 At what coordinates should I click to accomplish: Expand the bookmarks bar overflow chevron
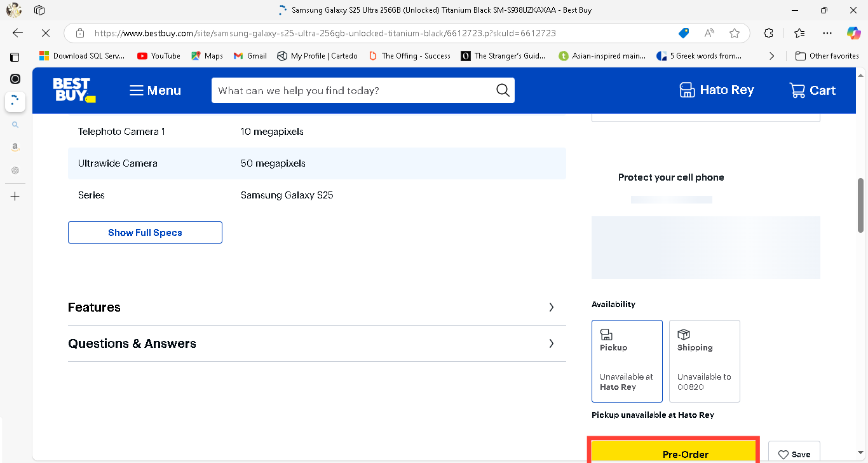[771, 56]
